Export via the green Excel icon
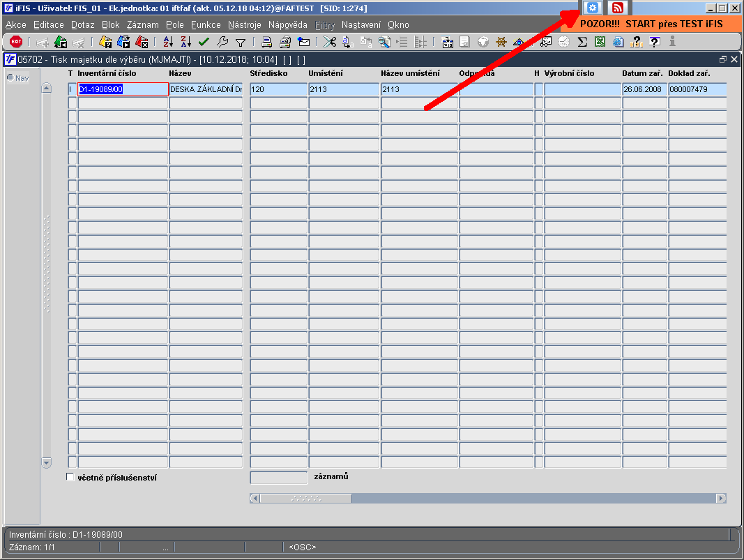 click(600, 42)
